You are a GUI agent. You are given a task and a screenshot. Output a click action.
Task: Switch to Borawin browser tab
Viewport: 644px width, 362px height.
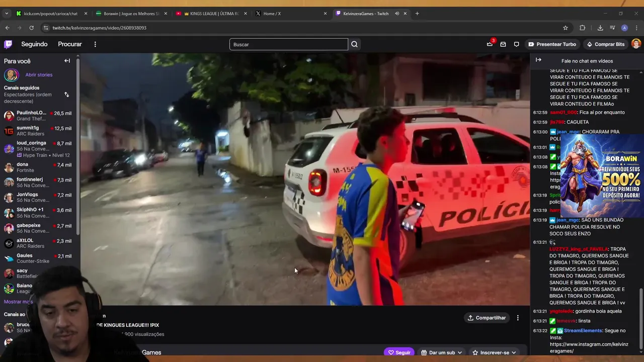point(131,14)
